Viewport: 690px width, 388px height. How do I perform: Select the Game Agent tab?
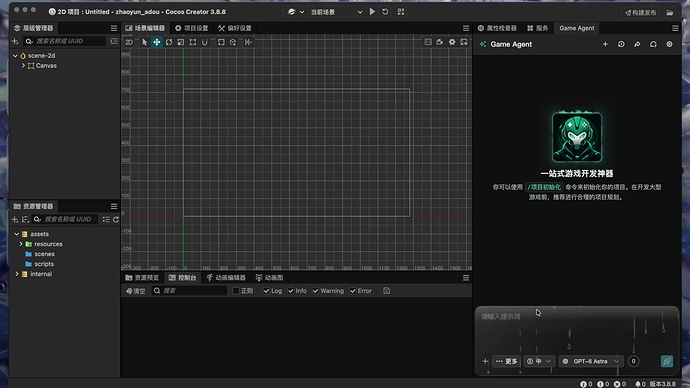coord(576,28)
